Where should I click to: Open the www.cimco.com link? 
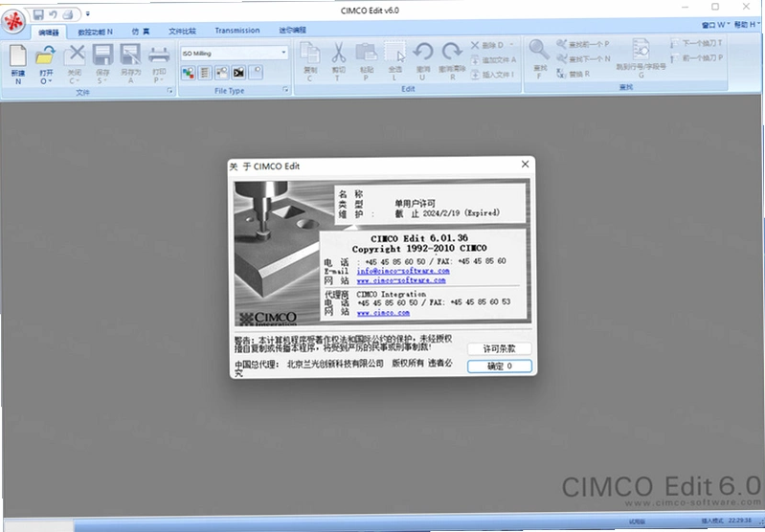tap(383, 313)
